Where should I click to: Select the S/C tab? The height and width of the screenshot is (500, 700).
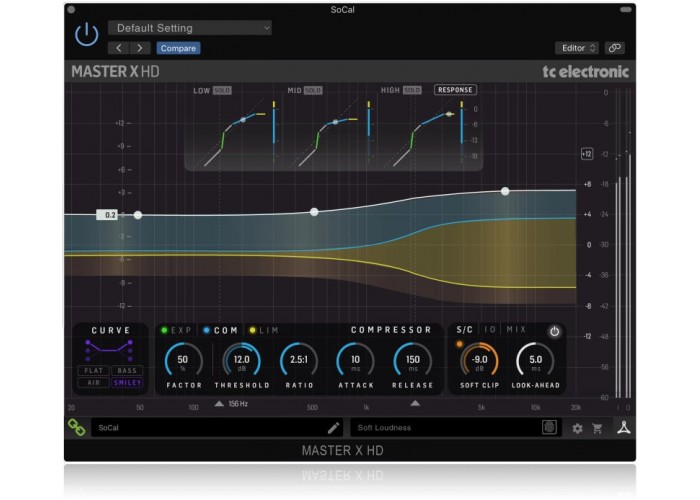464,329
